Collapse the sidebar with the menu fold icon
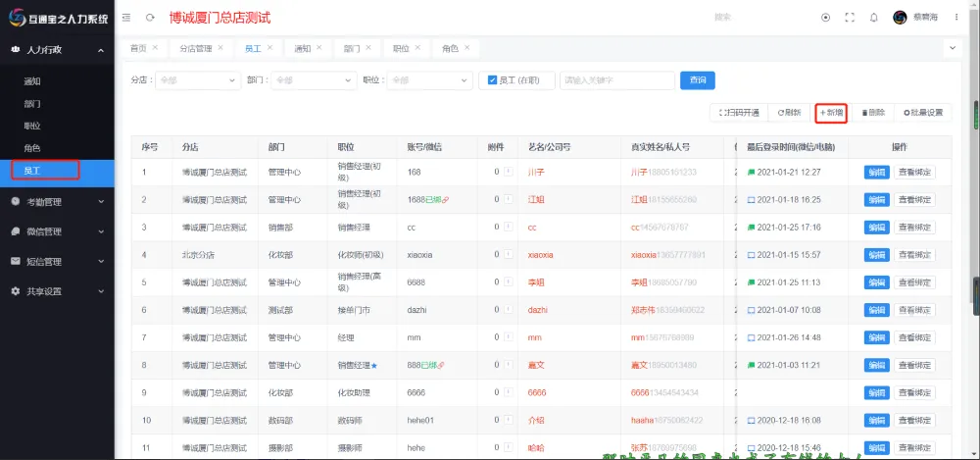Screen dimensions: 980x460 tap(126, 18)
